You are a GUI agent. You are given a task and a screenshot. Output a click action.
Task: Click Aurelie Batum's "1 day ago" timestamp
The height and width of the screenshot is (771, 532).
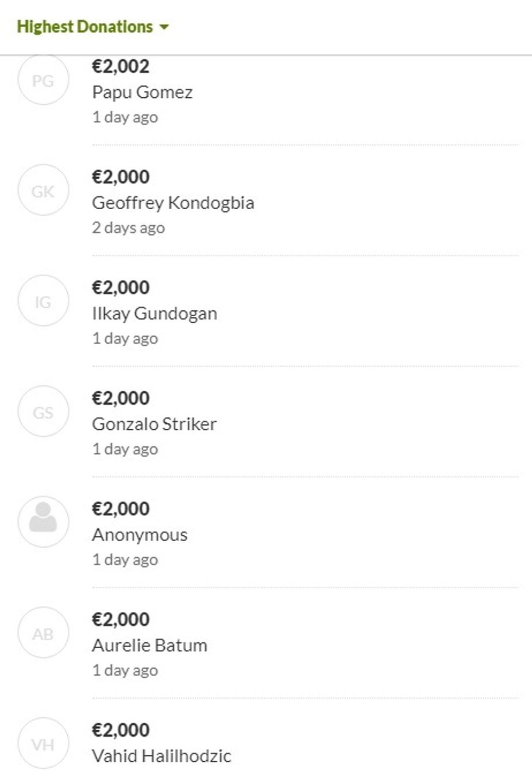[125, 670]
